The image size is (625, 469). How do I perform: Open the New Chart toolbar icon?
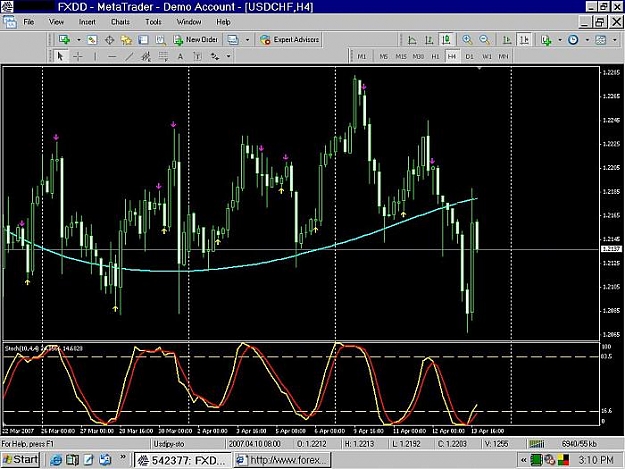(x=64, y=39)
